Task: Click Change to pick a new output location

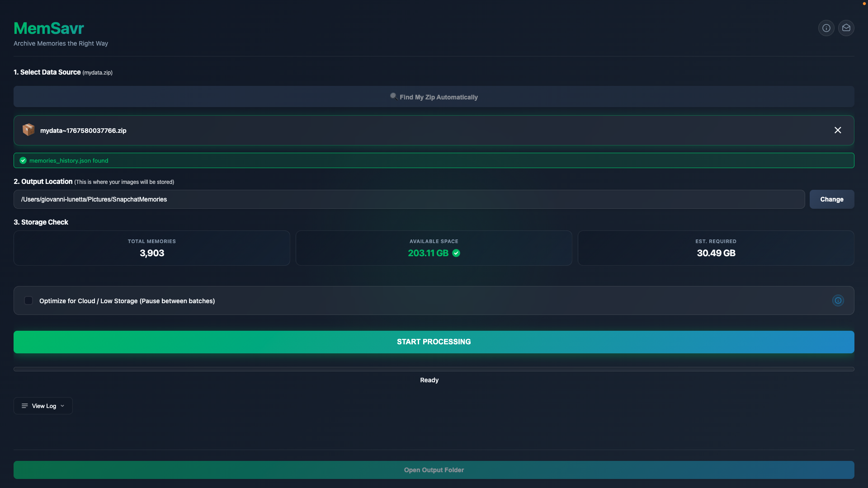Action: (x=832, y=199)
